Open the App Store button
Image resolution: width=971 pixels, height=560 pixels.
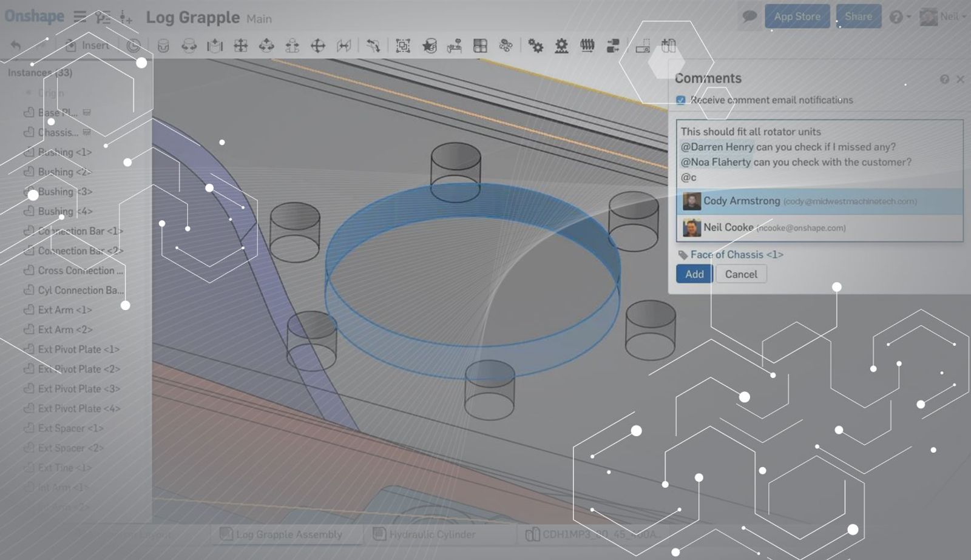point(797,16)
